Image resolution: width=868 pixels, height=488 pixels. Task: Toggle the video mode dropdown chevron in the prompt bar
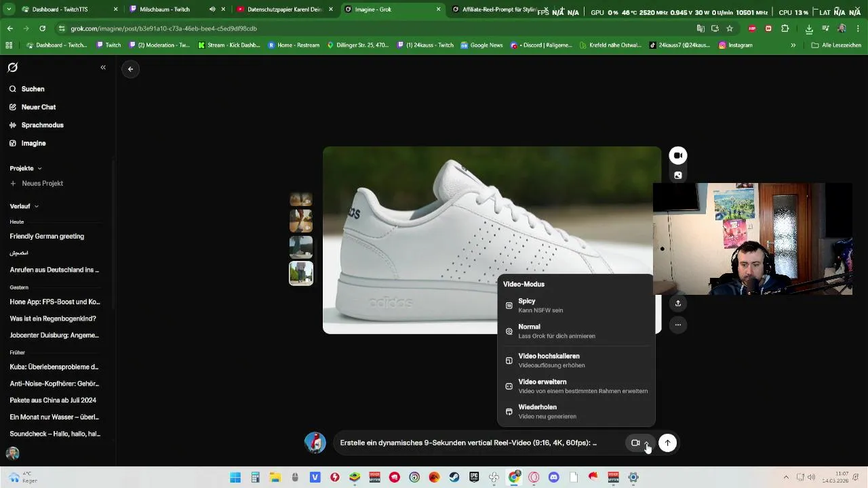(x=647, y=443)
